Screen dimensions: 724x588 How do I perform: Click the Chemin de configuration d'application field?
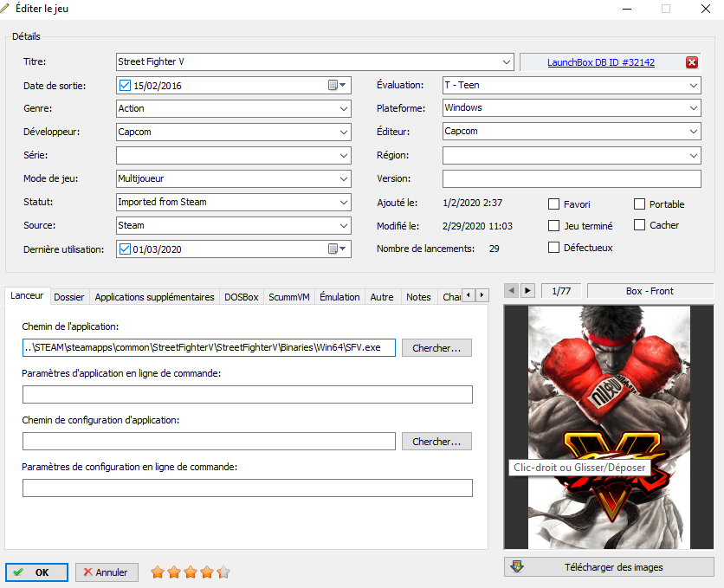pyautogui.click(x=209, y=442)
